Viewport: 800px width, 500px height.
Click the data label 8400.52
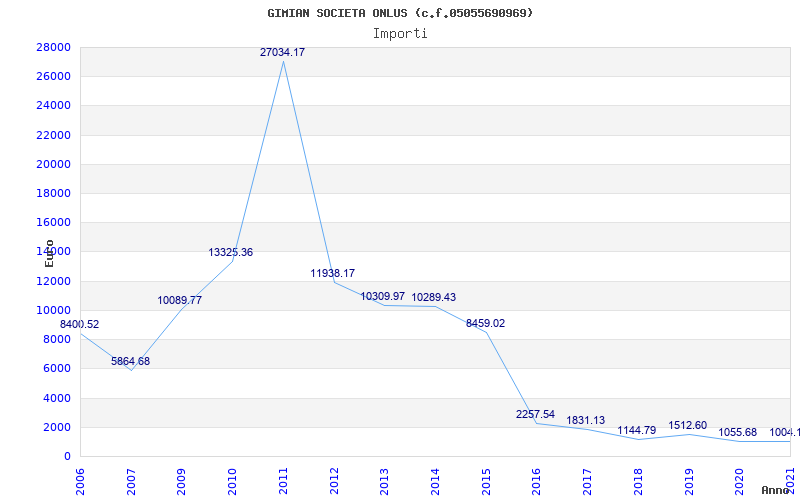click(80, 324)
